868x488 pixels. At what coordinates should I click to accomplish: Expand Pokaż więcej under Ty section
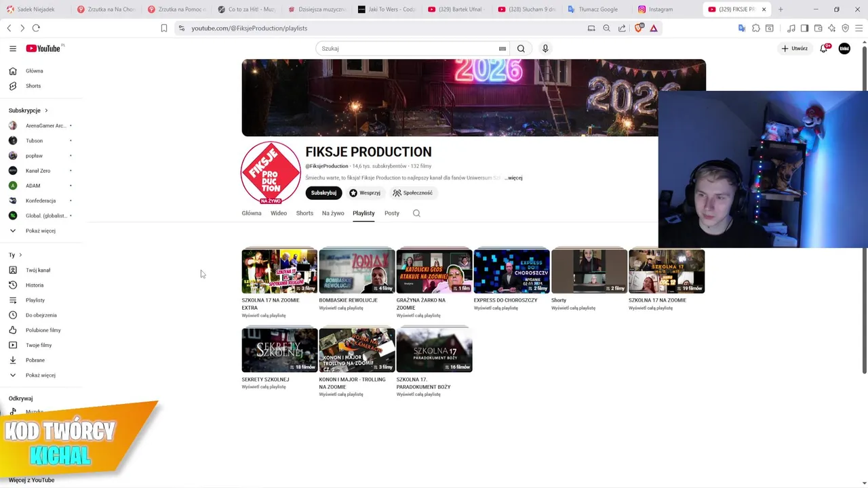click(x=41, y=375)
